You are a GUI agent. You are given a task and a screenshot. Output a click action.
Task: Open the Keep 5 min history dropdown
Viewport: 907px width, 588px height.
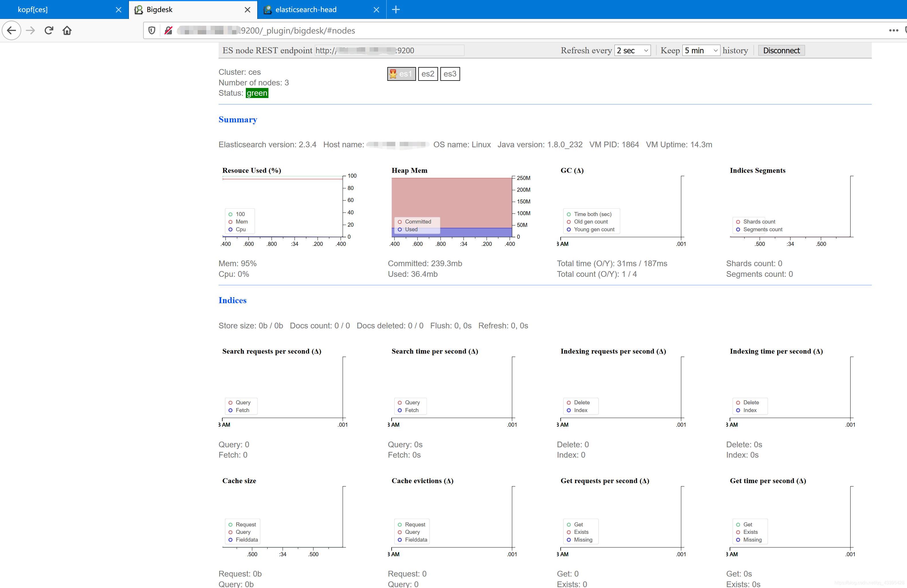pyautogui.click(x=701, y=50)
